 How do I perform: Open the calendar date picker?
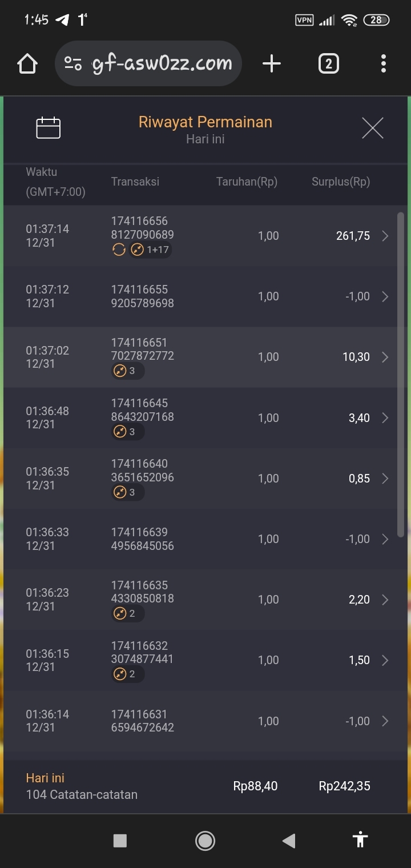click(48, 128)
